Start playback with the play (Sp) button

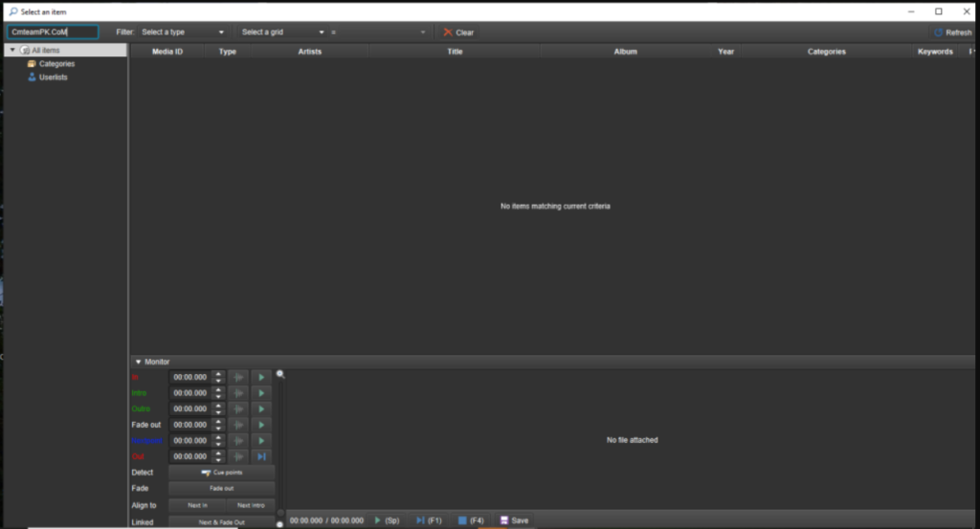point(387,520)
